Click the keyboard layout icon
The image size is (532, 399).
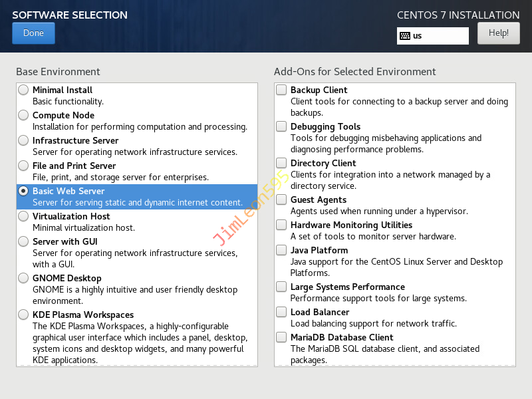404,36
